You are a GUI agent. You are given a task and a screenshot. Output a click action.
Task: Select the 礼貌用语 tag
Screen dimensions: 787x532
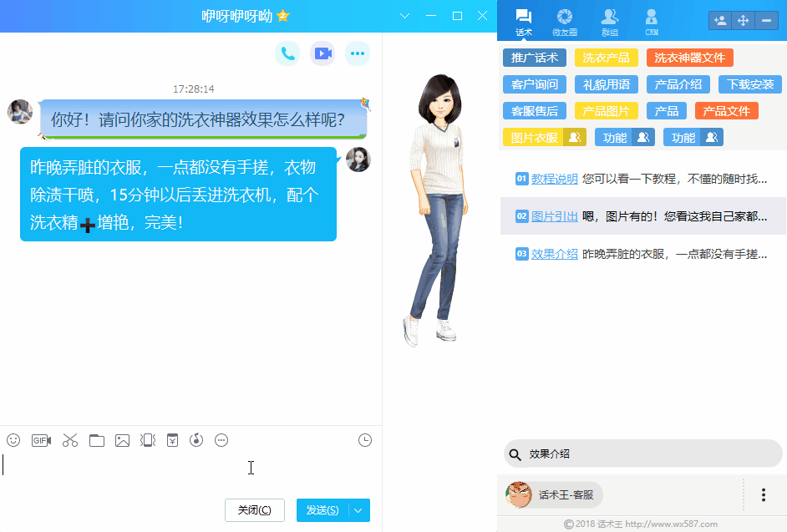(607, 84)
